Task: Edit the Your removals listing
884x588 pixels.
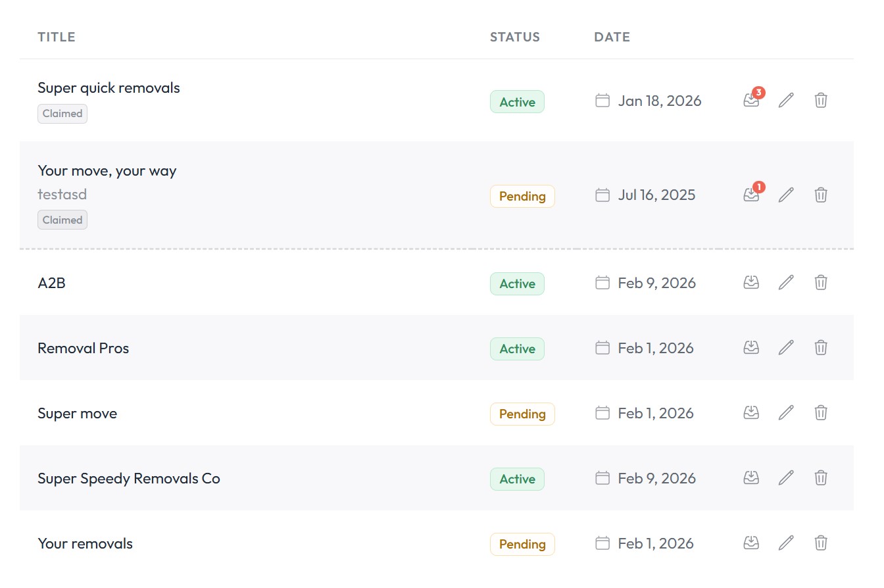Action: pyautogui.click(x=785, y=543)
